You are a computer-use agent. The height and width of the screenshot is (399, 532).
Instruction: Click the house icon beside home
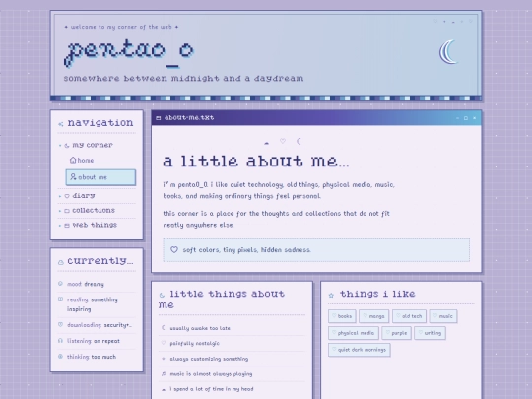73,160
